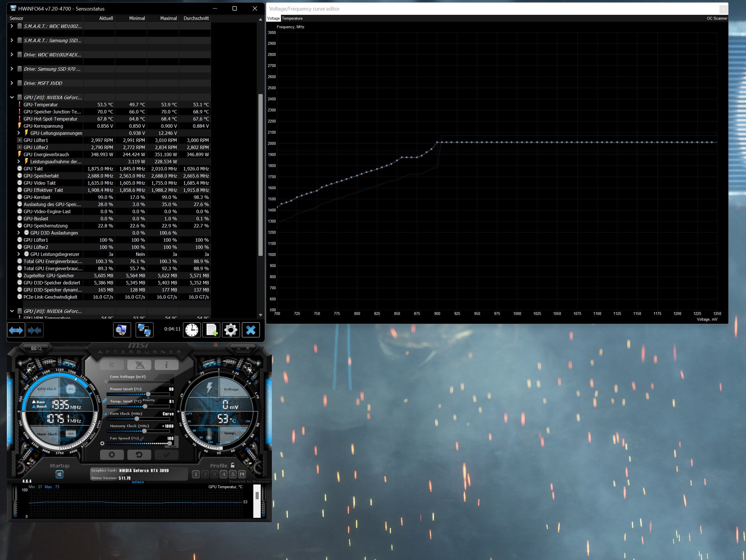Switch to Temperature tab in curve editor
The image size is (746, 560).
click(x=292, y=19)
